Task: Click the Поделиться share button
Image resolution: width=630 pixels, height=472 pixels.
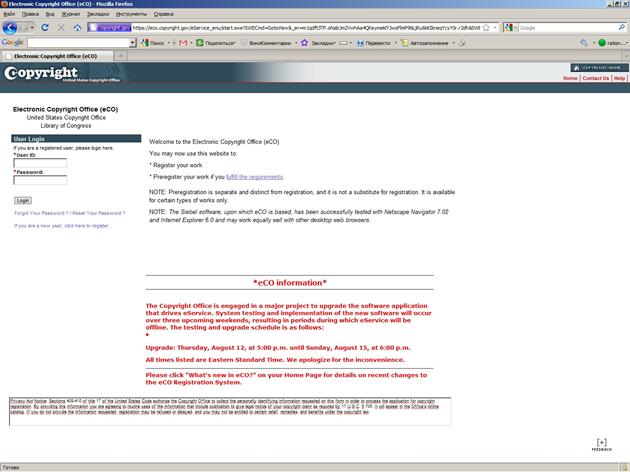Action: (216, 43)
